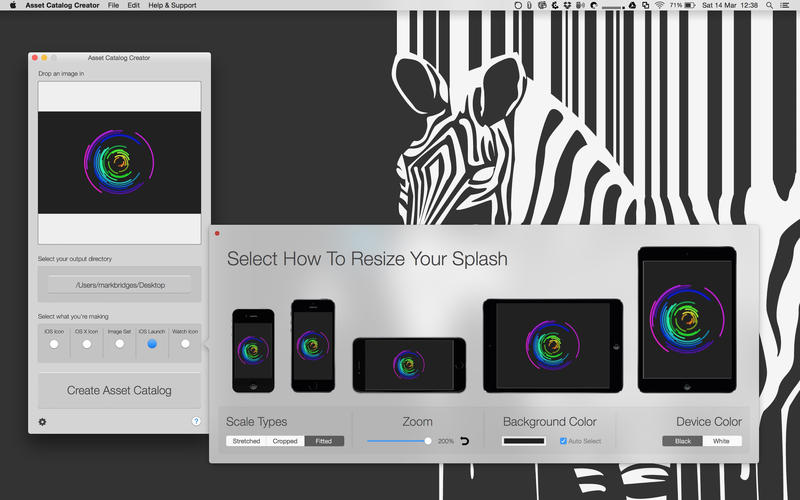Open the black Background Color swatch
This screenshot has width=800, height=500.
524,441
